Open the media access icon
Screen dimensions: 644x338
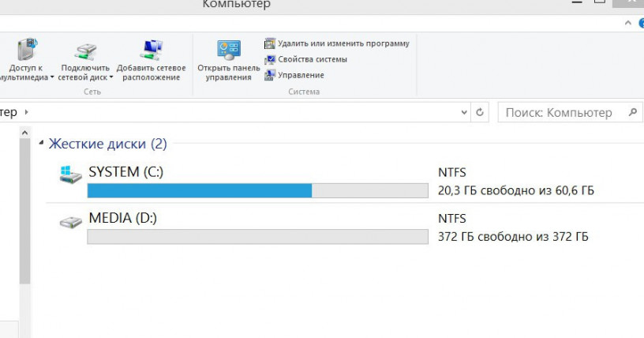tap(27, 49)
